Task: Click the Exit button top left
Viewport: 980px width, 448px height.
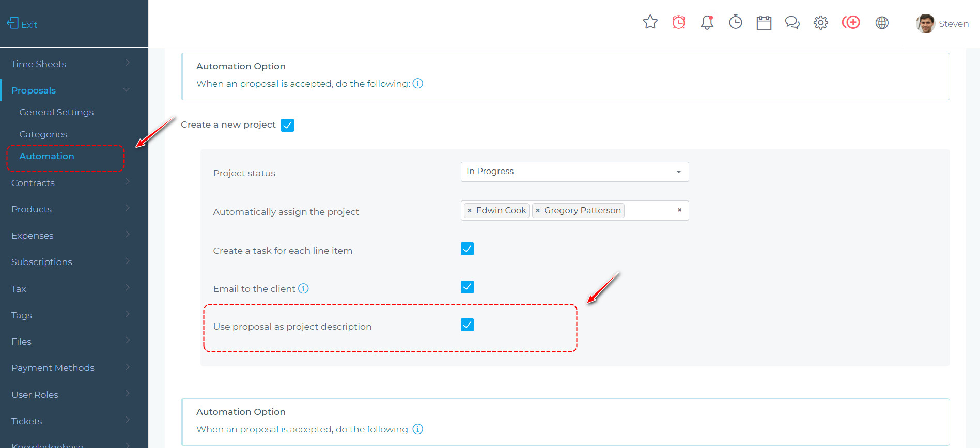Action: click(x=22, y=23)
